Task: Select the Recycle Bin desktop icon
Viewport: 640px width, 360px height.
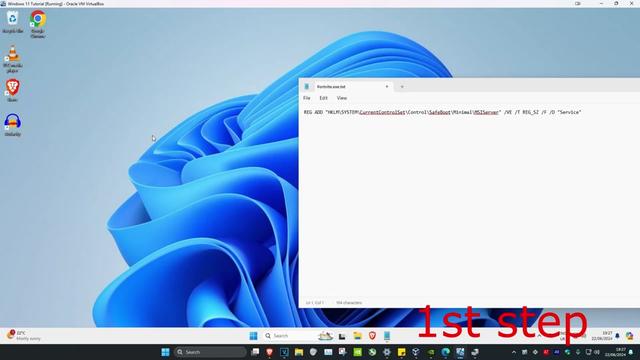Action: click(x=13, y=22)
